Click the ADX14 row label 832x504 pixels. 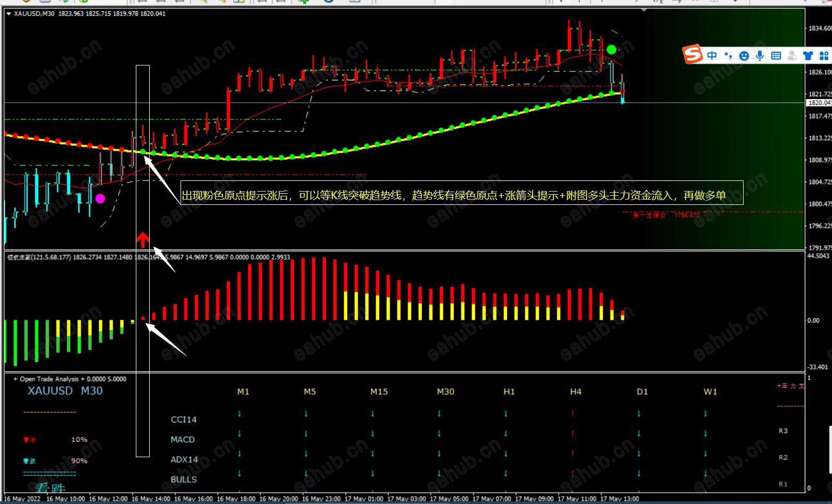[184, 459]
